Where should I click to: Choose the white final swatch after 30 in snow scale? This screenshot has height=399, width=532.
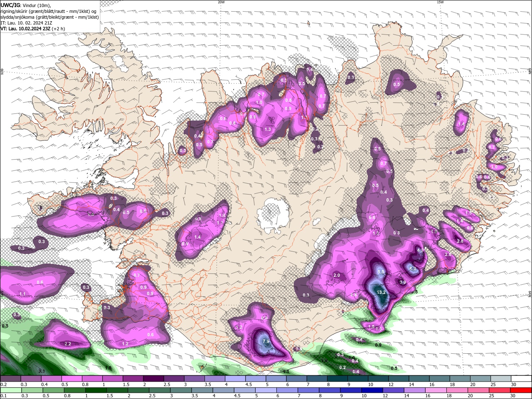click(521, 379)
